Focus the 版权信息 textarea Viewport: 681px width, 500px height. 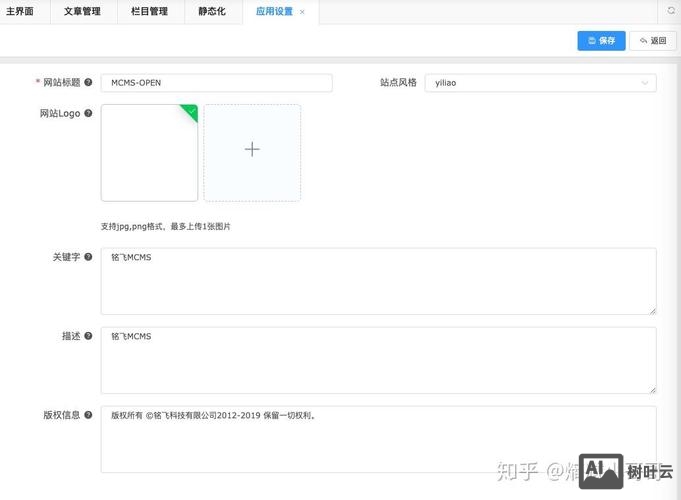[379, 439]
